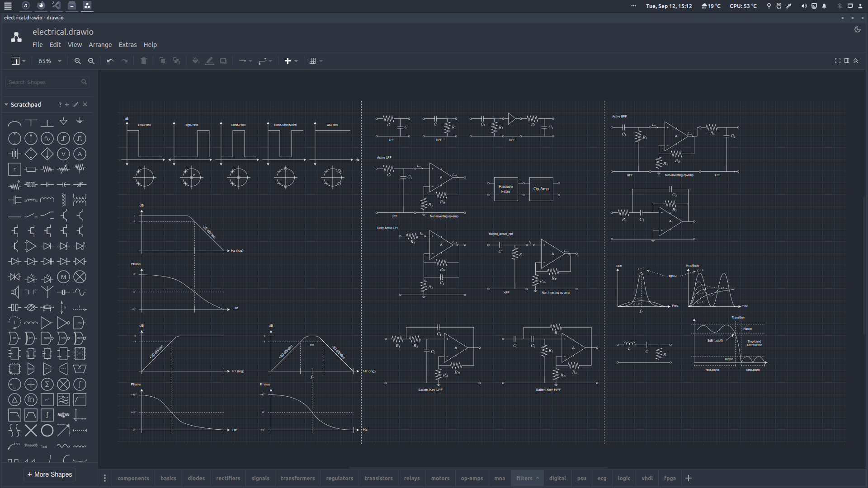Click the search magnifier in Search Shapes

[x=84, y=82]
